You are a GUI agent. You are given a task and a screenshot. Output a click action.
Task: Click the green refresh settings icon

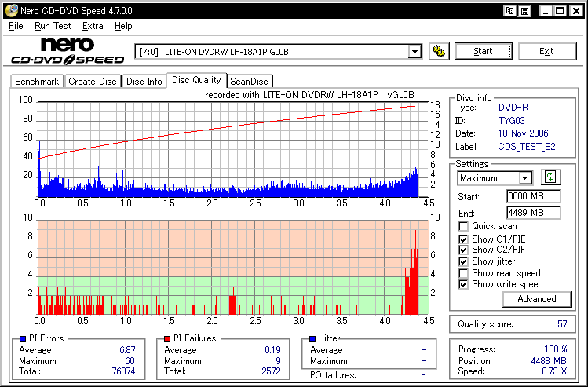(x=550, y=177)
